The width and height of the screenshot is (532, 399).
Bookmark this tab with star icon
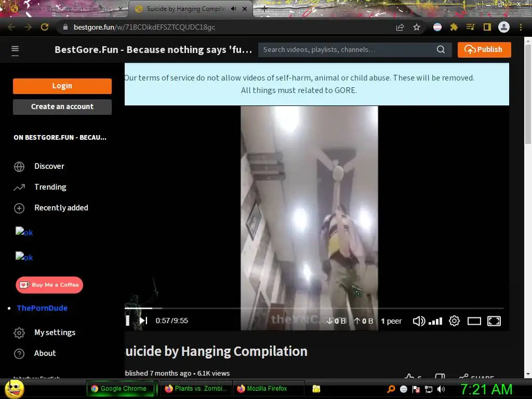pyautogui.click(x=417, y=27)
